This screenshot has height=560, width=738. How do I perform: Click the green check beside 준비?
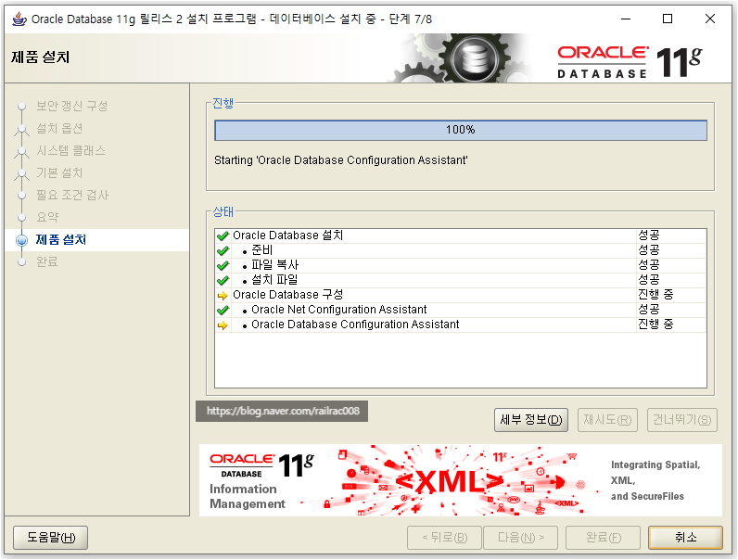tap(223, 251)
